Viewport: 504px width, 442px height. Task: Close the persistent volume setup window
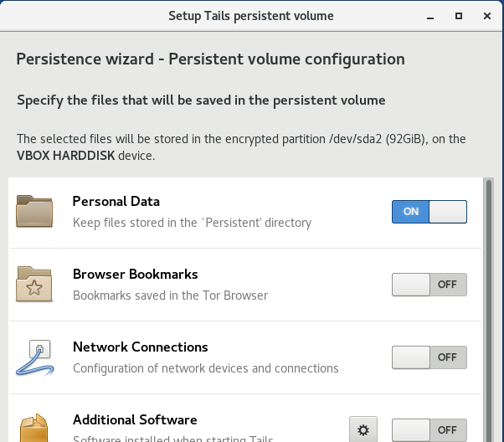(x=486, y=15)
